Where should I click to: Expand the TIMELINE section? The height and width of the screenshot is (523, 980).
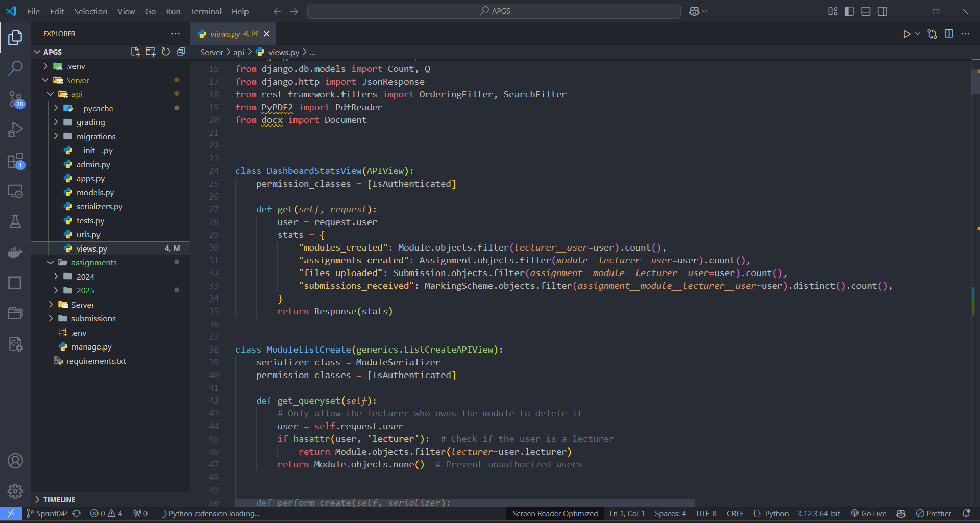point(110,499)
